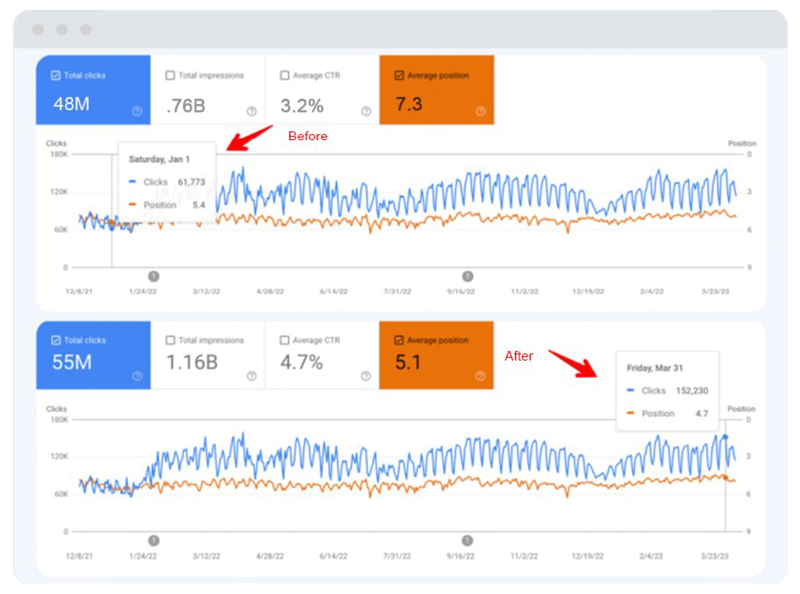Toggle Average position checkbox on 5.1 card
Screen dimensions: 800x594
tap(400, 340)
